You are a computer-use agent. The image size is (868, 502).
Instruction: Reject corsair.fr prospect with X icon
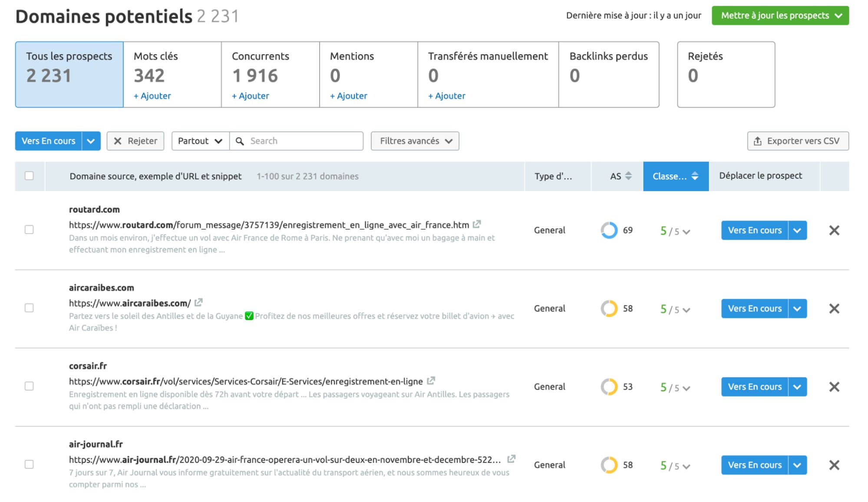click(834, 386)
